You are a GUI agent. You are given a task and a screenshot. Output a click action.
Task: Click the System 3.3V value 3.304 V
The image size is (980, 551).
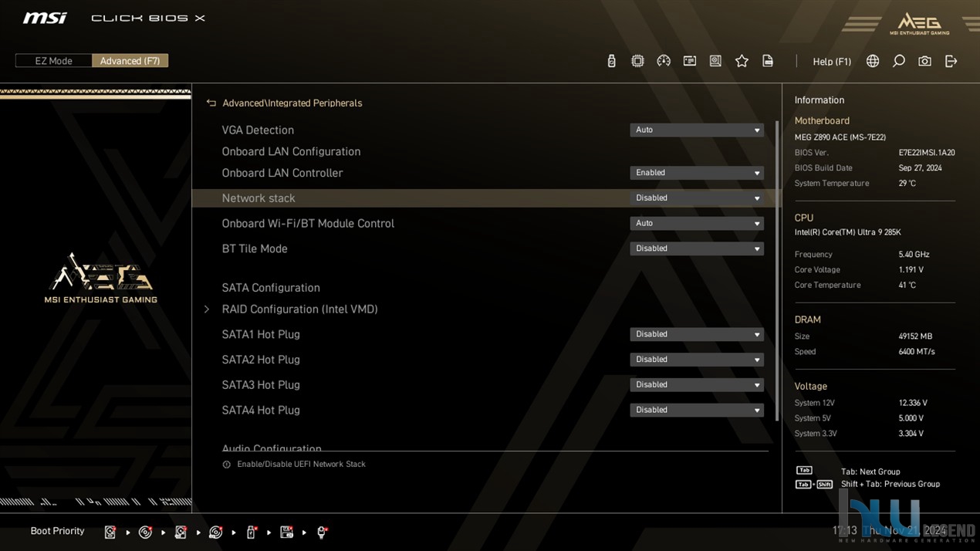[911, 434]
